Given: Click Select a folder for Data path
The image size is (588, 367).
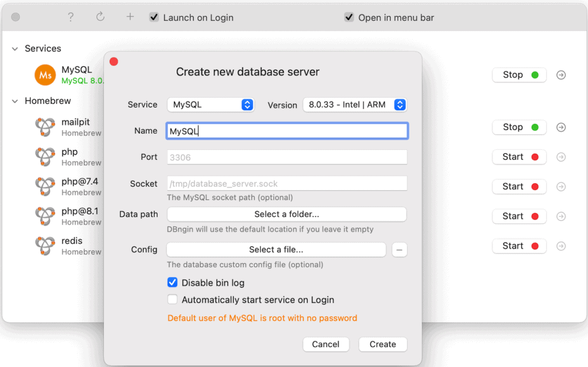Looking at the screenshot, I should [287, 214].
